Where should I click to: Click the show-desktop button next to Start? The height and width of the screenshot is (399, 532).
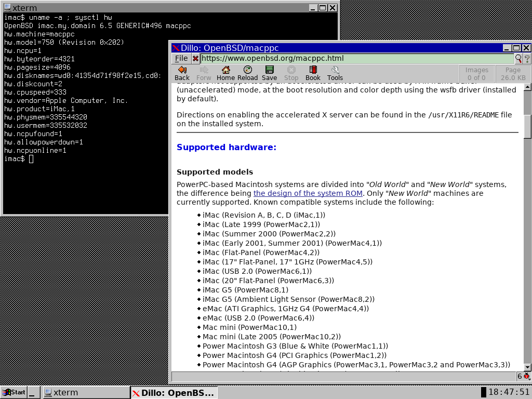[x=34, y=393]
